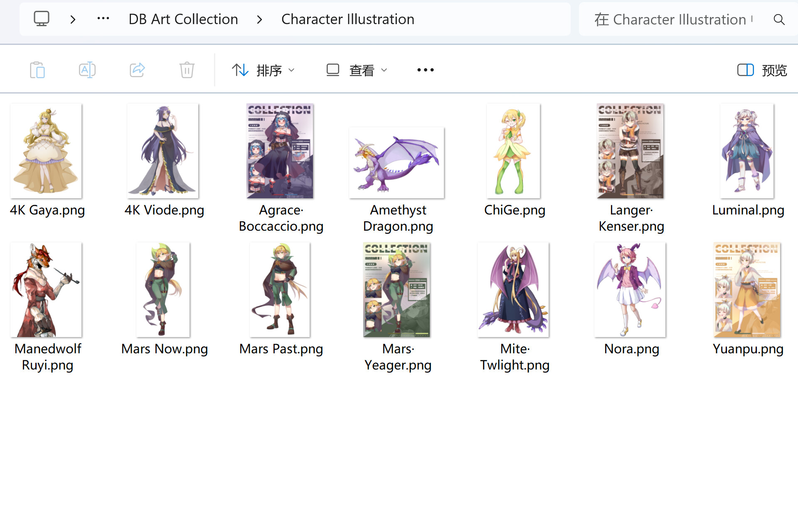Click the share icon
Screen dimensions: 798x532
137,70
